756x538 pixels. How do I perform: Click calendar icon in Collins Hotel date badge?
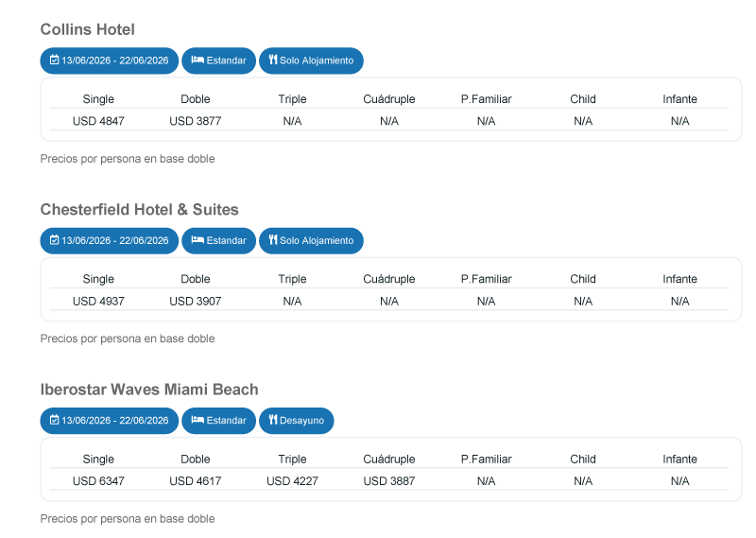(55, 61)
